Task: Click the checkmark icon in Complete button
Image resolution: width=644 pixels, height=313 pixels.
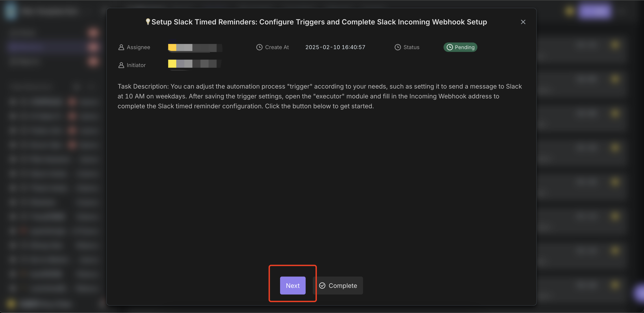Action: (322, 285)
